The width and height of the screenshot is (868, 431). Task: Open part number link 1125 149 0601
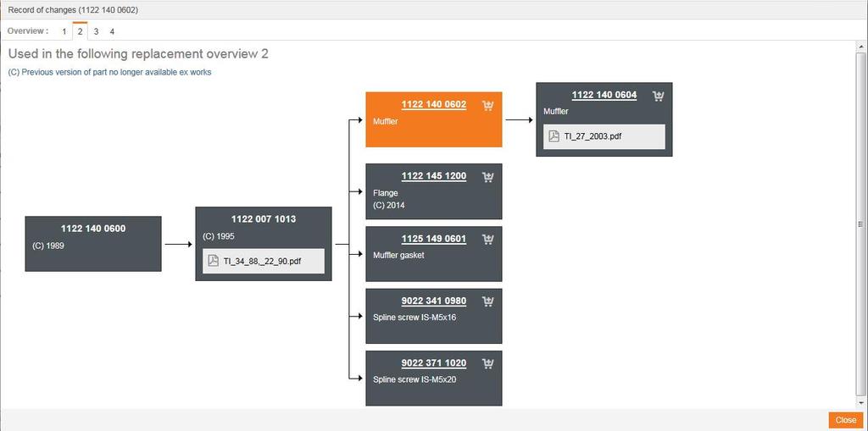[433, 239]
